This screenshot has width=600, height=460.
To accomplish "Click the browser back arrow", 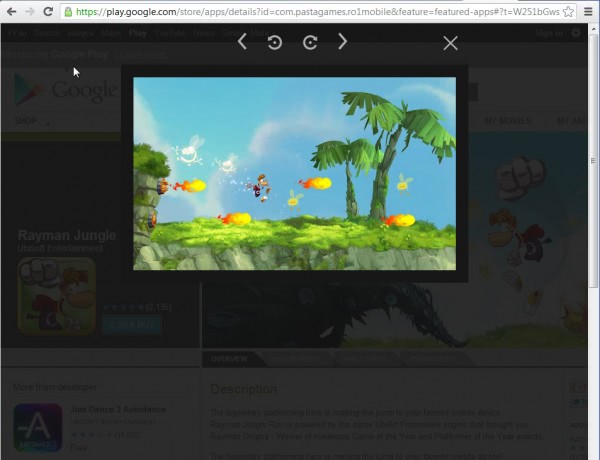I will 11,11.
